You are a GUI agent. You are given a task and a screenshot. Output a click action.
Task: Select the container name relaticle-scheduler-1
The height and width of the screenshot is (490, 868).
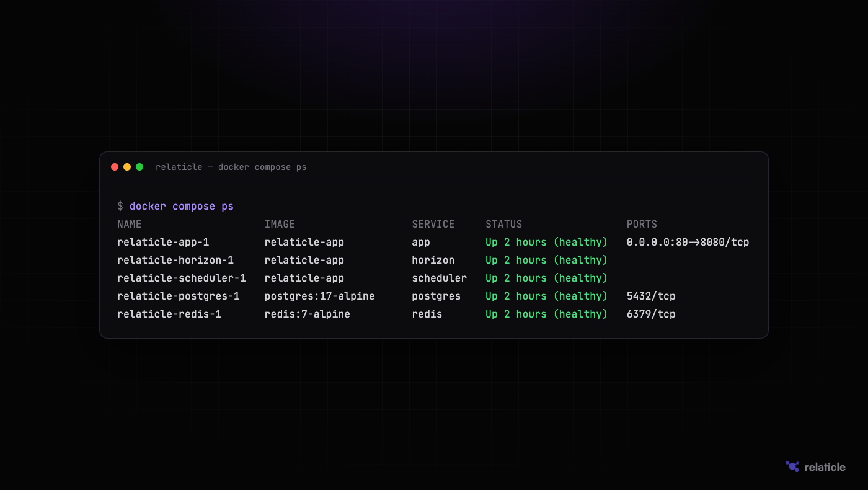[182, 278]
